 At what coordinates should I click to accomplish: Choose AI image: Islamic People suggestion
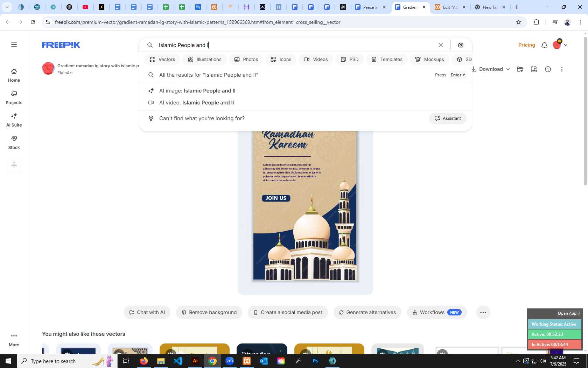[x=305, y=90]
